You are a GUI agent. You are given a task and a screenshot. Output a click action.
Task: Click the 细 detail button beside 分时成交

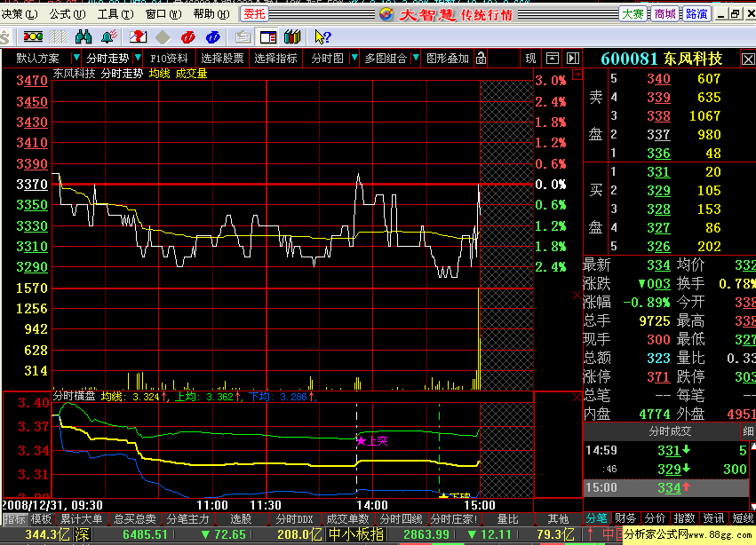pos(747,431)
